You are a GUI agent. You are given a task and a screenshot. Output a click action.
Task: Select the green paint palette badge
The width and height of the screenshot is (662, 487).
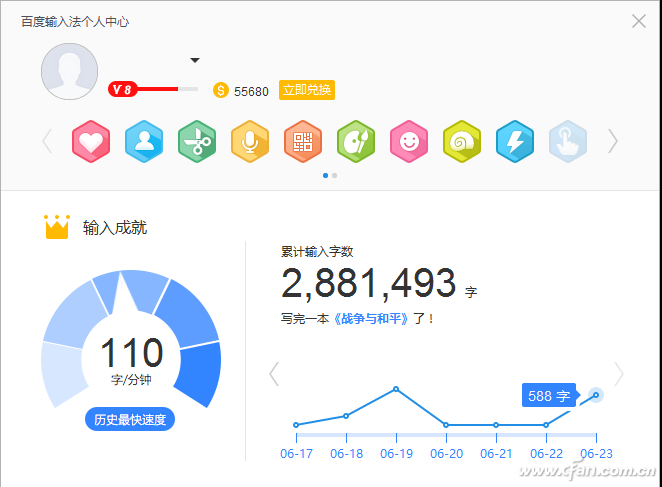[356, 141]
